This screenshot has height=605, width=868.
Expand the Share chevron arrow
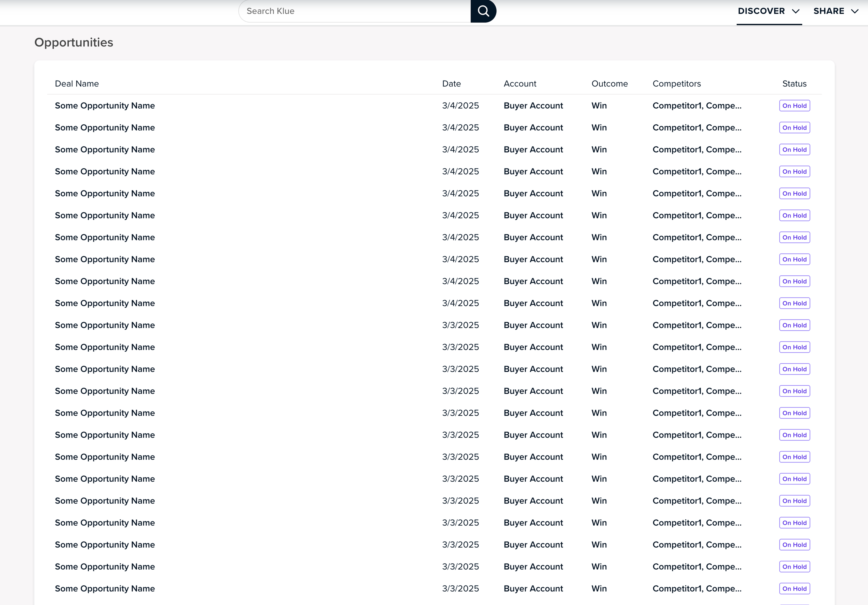[x=854, y=11]
